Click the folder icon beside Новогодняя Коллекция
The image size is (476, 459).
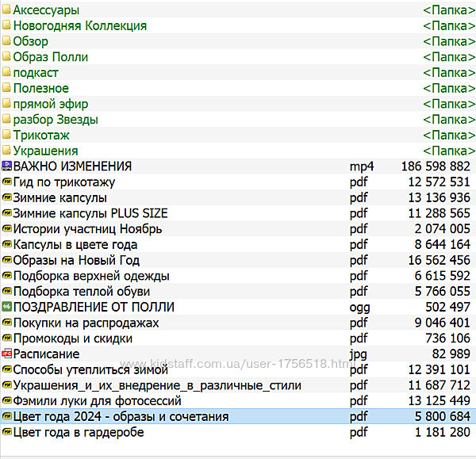(6, 26)
